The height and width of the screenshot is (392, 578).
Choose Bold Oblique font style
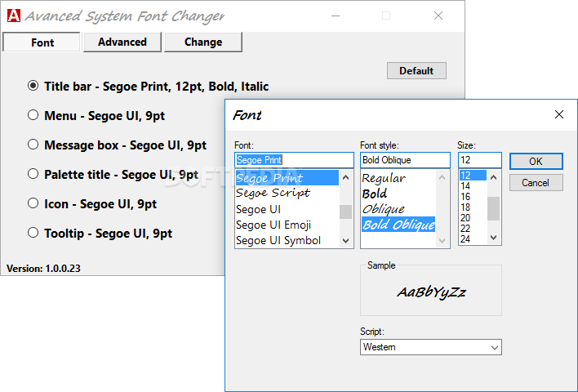[x=398, y=225]
